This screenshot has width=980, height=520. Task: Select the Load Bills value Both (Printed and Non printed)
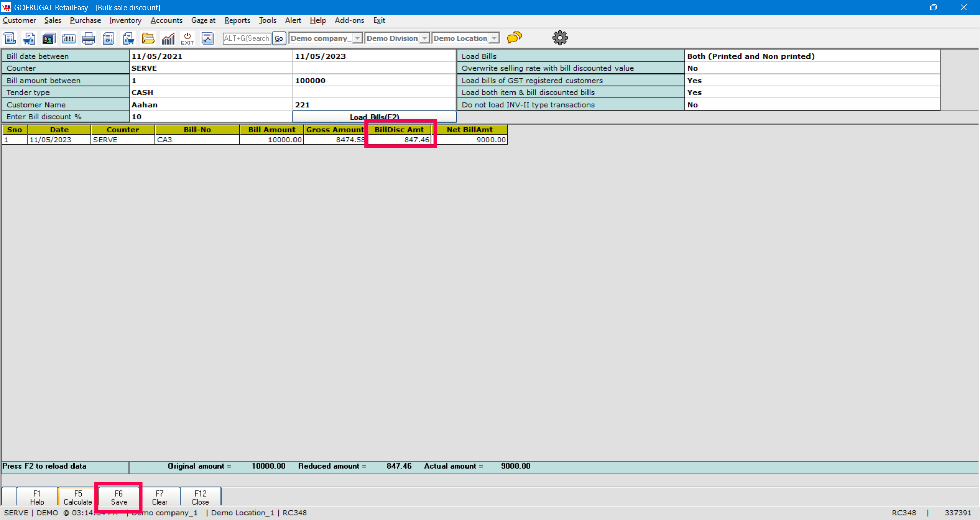tap(812, 56)
